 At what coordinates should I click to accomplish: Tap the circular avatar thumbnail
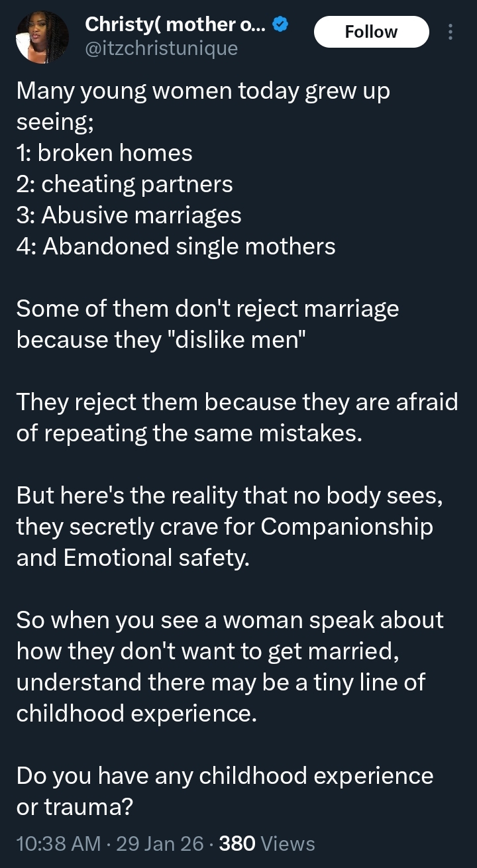tap(42, 37)
